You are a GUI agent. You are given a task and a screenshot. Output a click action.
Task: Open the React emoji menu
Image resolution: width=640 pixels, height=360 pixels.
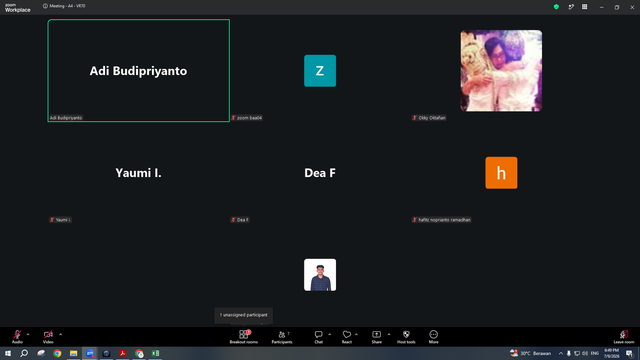[x=347, y=337]
